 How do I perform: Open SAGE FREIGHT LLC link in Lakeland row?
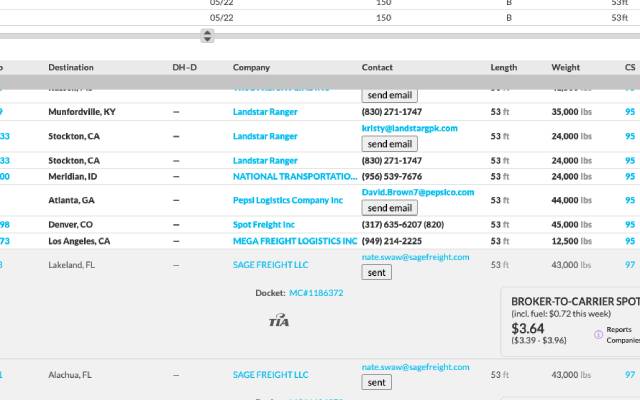(270, 265)
